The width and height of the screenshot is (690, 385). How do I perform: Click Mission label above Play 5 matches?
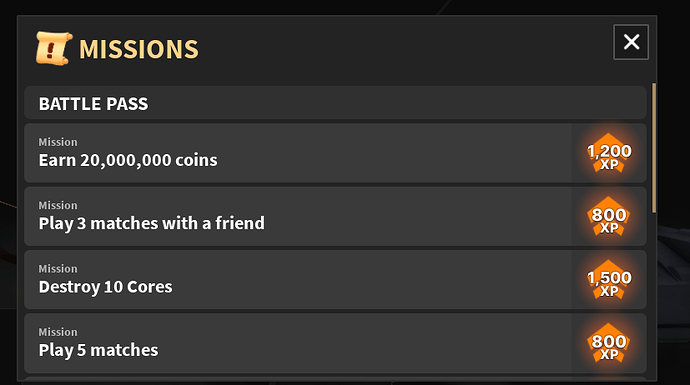pos(58,332)
